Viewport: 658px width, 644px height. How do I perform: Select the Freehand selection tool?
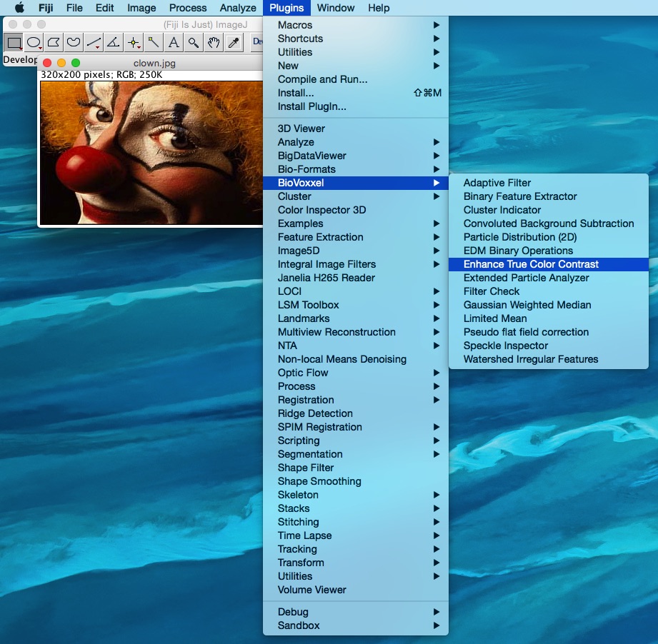[x=73, y=42]
